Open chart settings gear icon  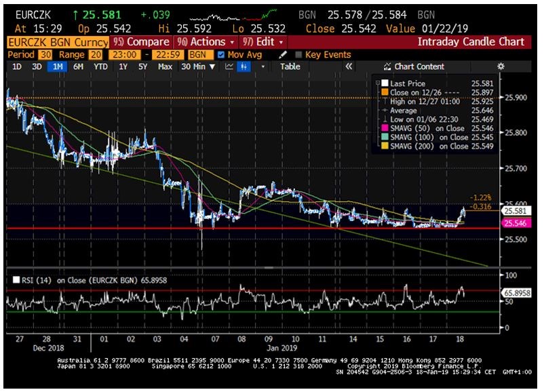[x=501, y=66]
